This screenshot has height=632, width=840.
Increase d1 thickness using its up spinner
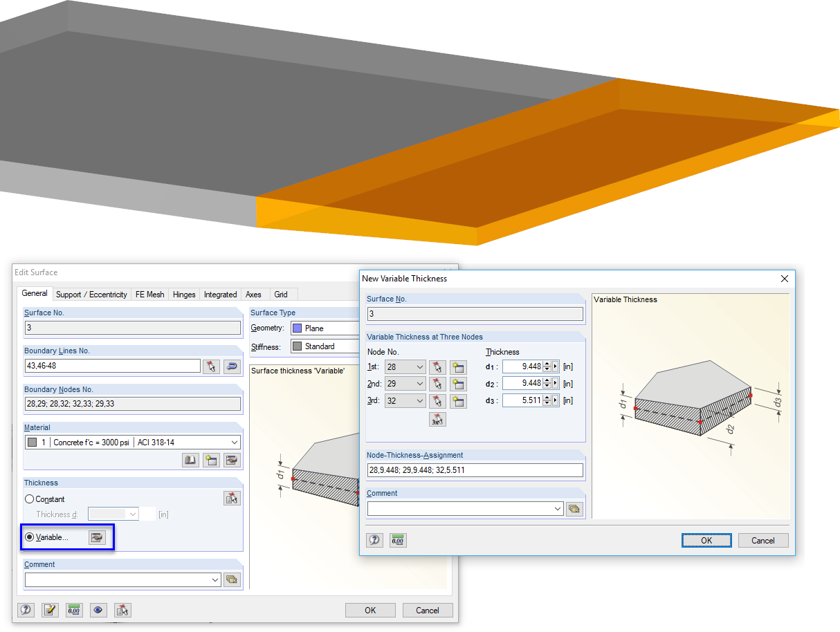(x=545, y=364)
